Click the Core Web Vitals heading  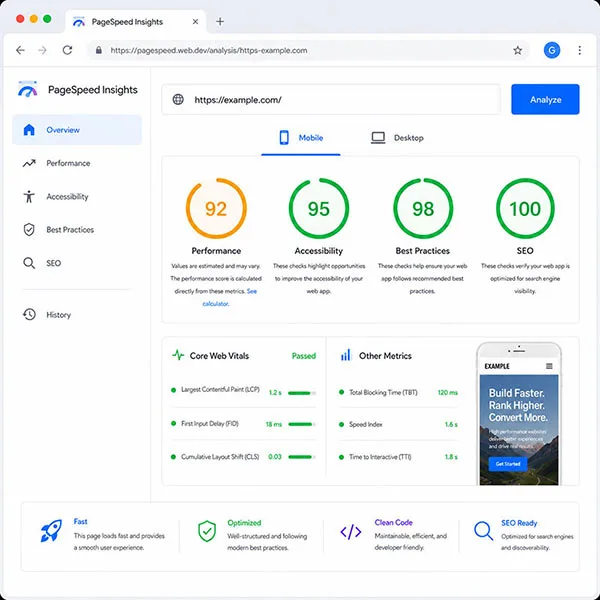coord(219,356)
